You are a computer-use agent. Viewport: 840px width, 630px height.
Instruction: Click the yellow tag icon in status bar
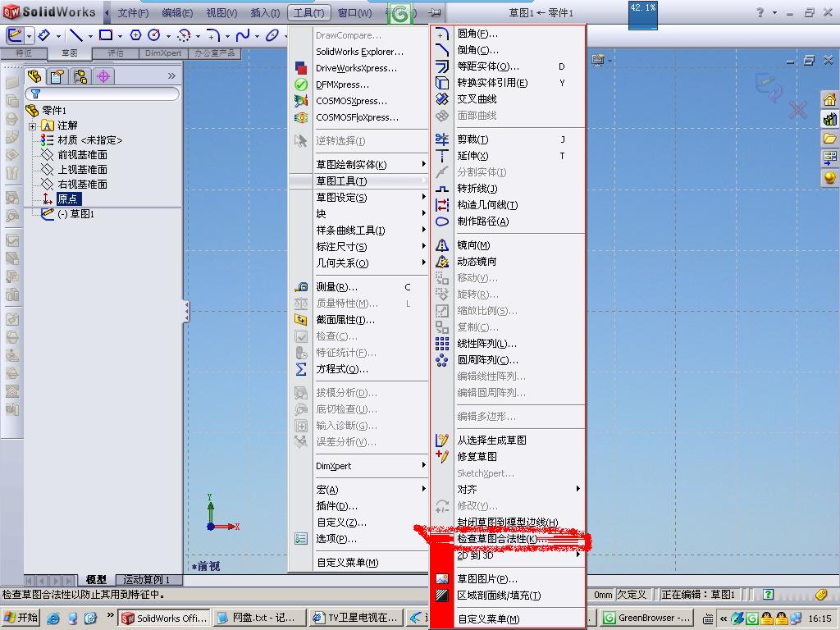(820, 594)
